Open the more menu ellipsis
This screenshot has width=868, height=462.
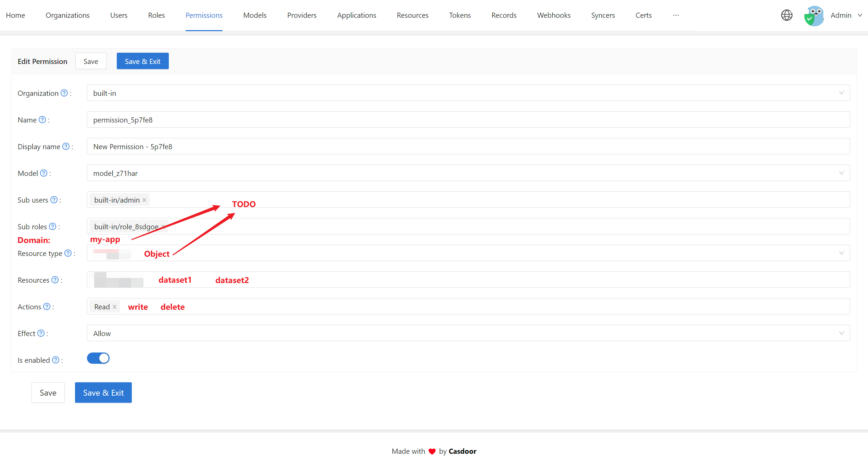(676, 15)
